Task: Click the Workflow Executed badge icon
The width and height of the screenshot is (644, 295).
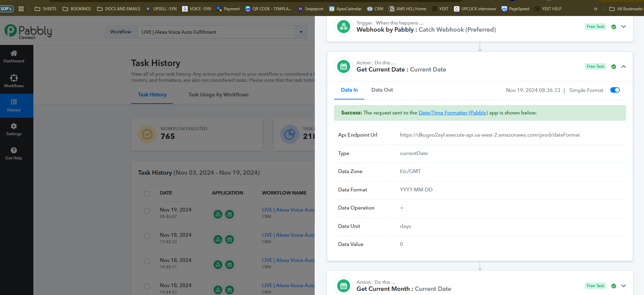Action: pos(147,134)
